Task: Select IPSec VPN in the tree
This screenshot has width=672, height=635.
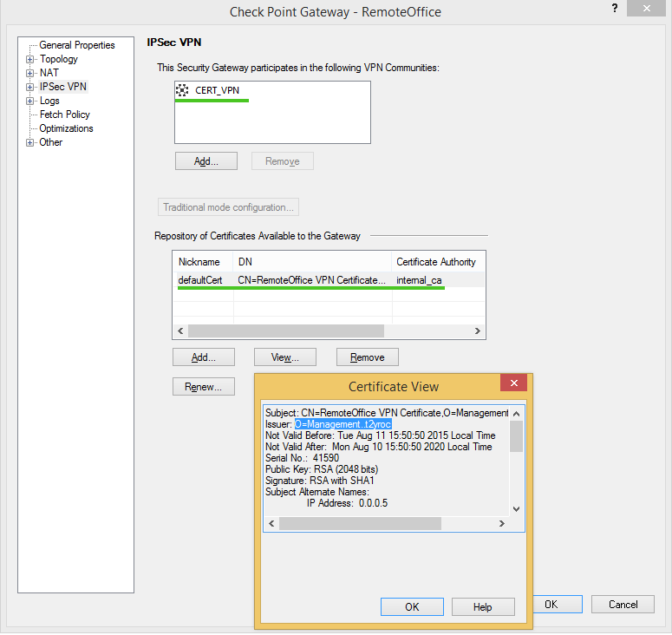Action: click(63, 87)
